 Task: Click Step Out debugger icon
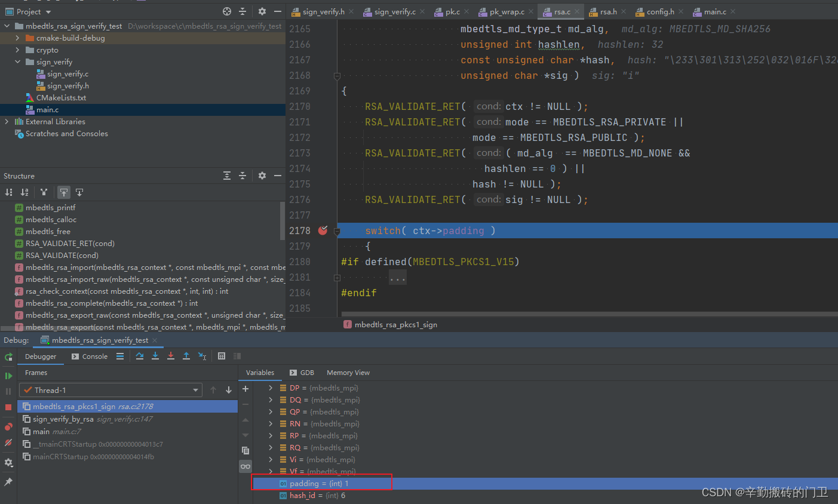coord(186,356)
